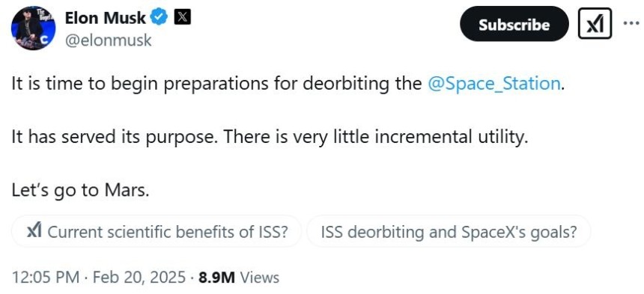The image size is (644, 294).
Task: Open the @elonmusk handle link
Action: click(109, 40)
